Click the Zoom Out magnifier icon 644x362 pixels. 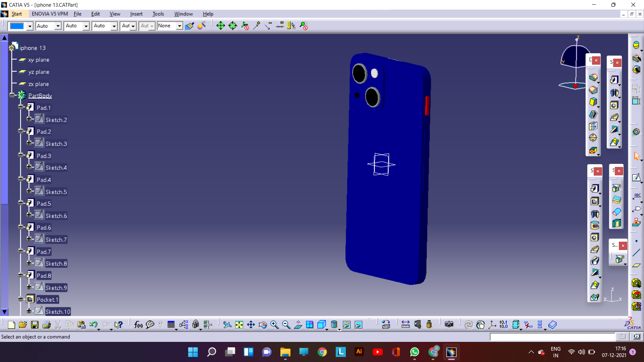tap(286, 324)
